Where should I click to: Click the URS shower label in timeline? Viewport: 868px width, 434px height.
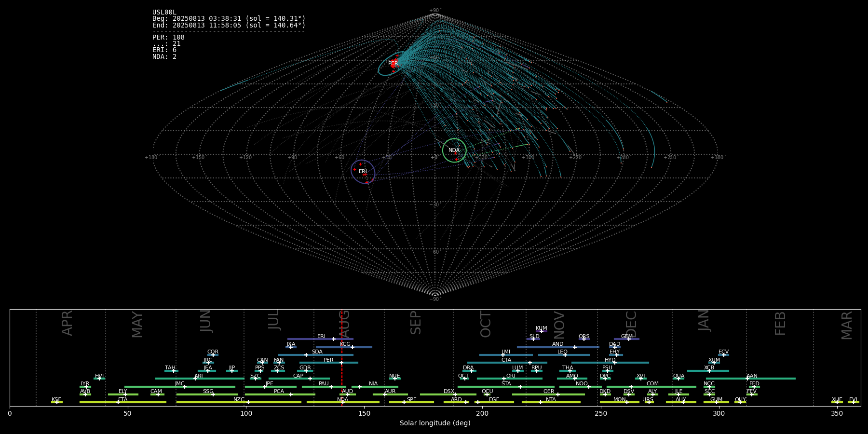pyautogui.click(x=648, y=399)
